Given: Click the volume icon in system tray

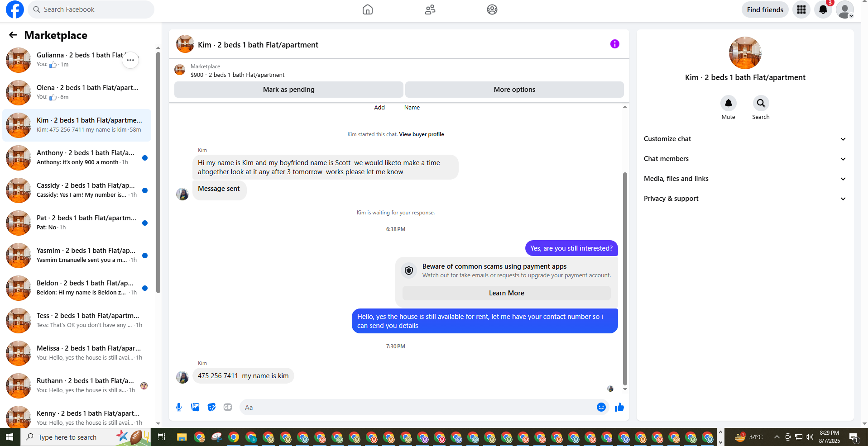Looking at the screenshot, I should coord(810,437).
